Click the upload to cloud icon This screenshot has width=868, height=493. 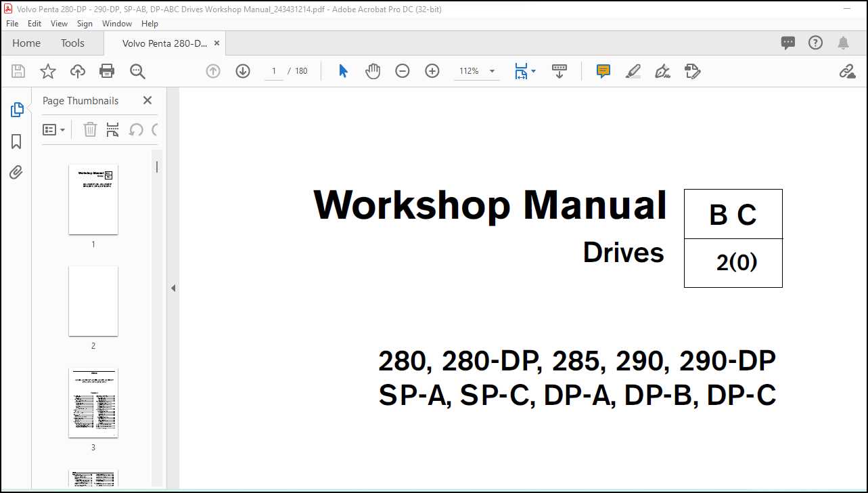tap(78, 71)
